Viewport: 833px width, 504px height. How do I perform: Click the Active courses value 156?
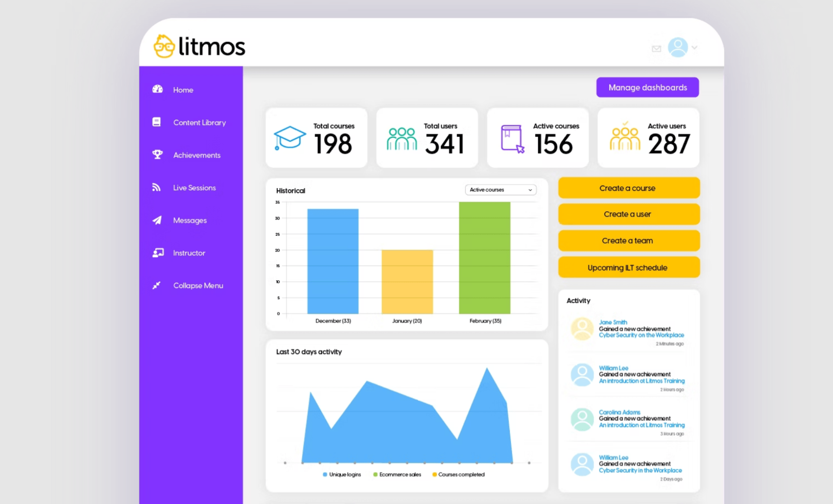(554, 144)
